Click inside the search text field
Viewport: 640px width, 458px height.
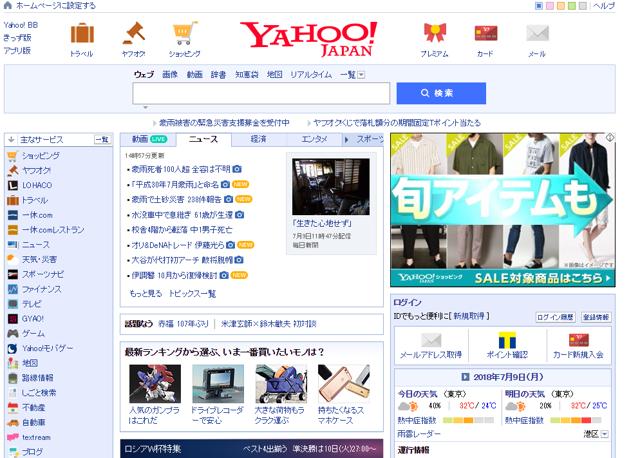261,93
